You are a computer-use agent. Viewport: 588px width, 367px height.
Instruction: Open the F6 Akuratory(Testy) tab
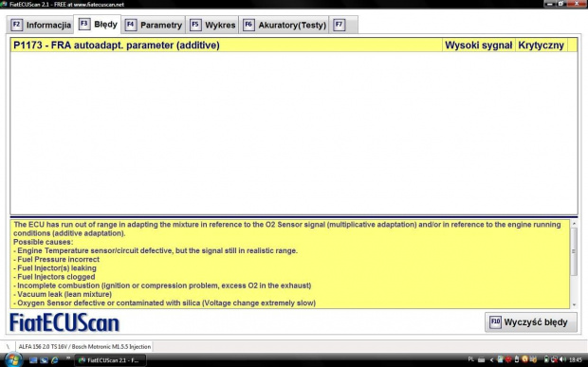coord(285,25)
